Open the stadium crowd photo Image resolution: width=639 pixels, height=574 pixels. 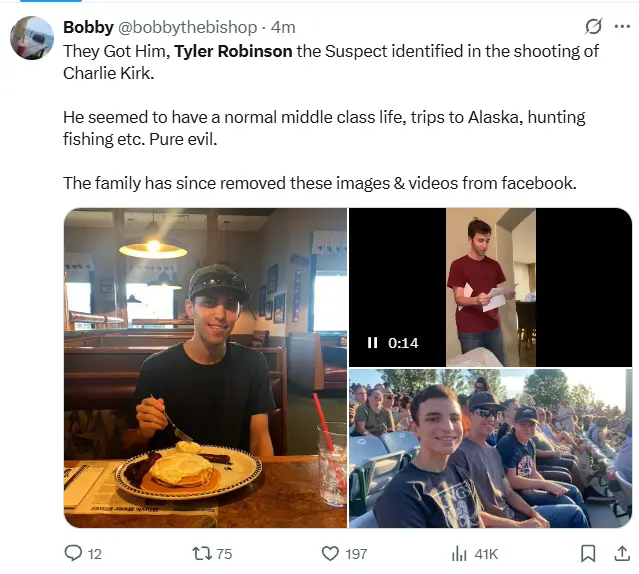(x=490, y=448)
